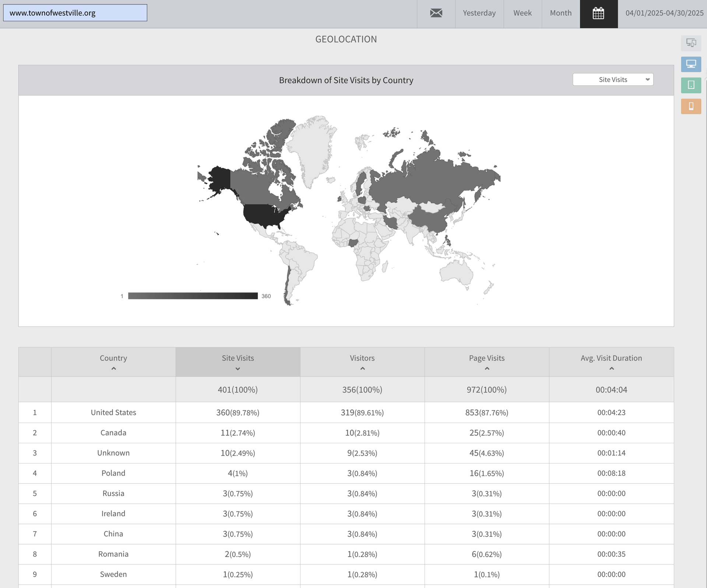707x588 pixels.
Task: Toggle Page Visits column sort order
Action: click(487, 368)
